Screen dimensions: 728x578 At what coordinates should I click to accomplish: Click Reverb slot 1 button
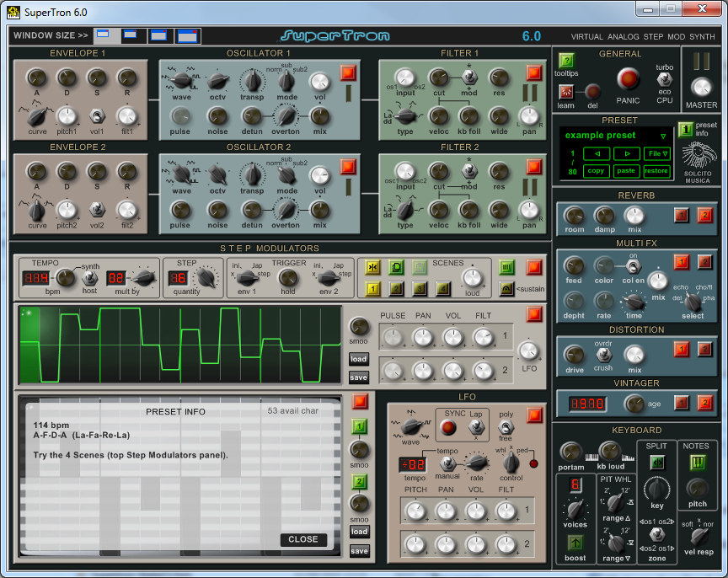tap(682, 216)
